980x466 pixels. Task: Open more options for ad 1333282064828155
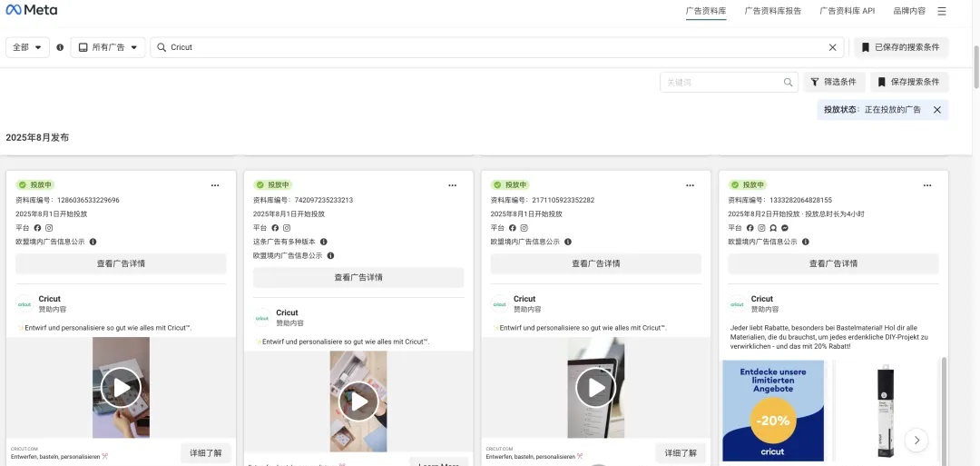click(x=927, y=185)
